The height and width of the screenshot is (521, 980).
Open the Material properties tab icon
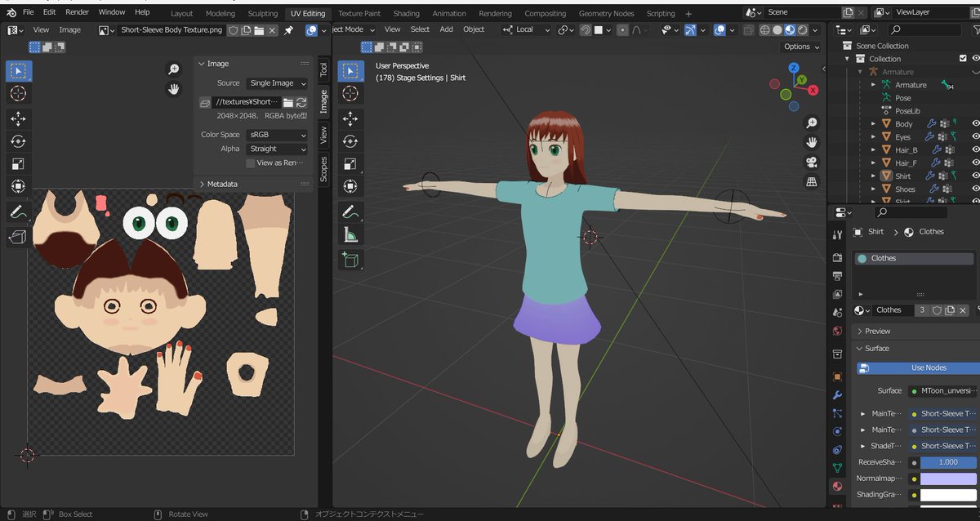pyautogui.click(x=837, y=486)
